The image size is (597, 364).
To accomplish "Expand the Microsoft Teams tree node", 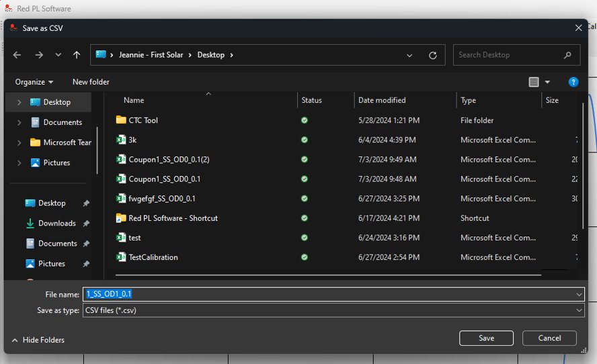I will [x=19, y=142].
